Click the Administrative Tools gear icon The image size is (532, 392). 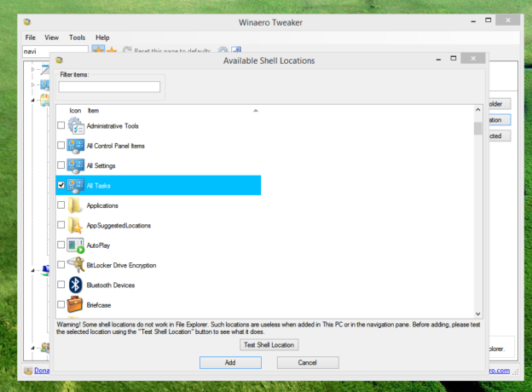click(75, 125)
